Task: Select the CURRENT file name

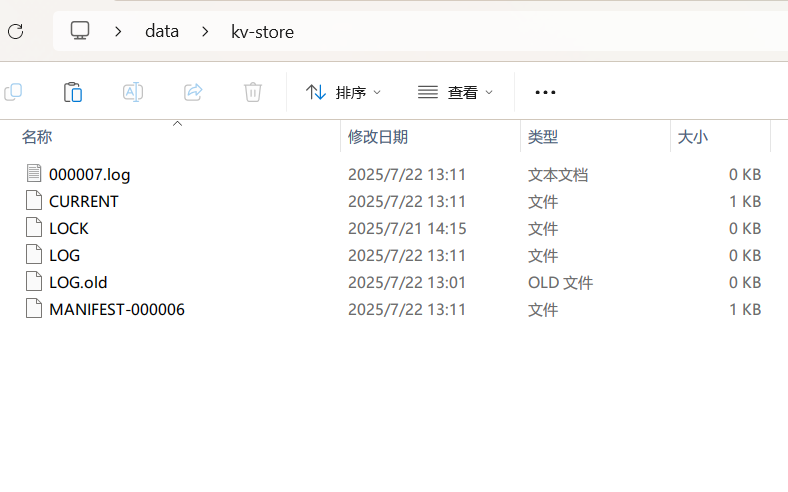Action: point(83,202)
